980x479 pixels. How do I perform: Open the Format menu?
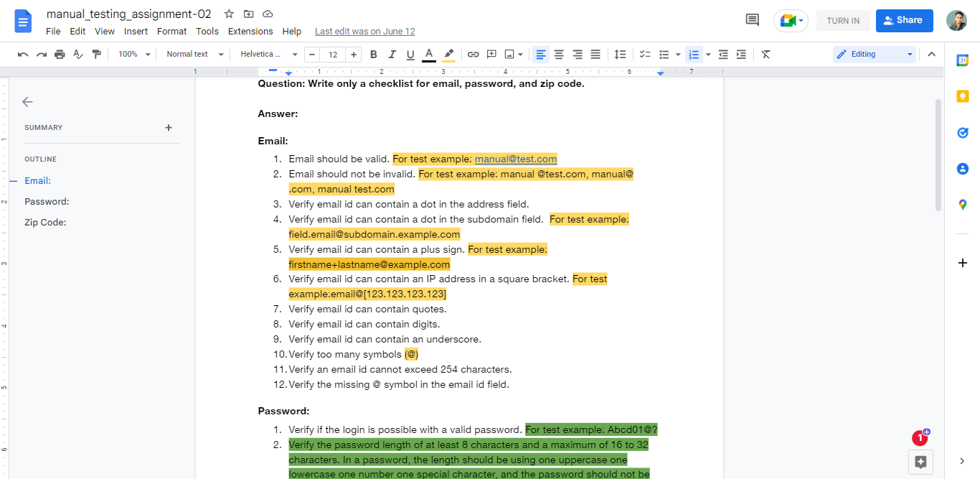pos(171,32)
